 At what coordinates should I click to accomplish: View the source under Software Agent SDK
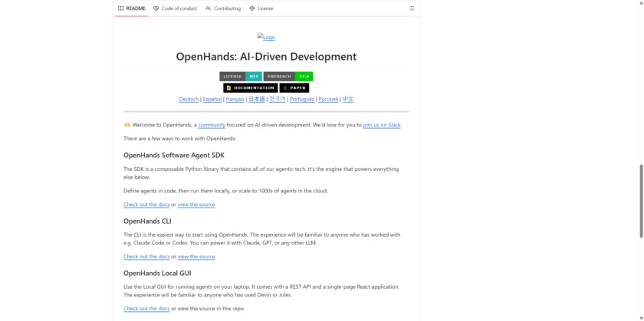click(196, 205)
